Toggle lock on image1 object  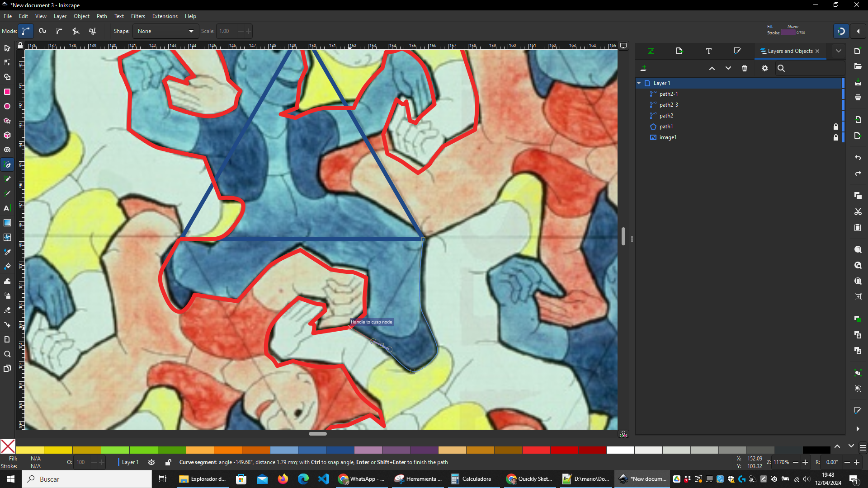click(x=836, y=137)
